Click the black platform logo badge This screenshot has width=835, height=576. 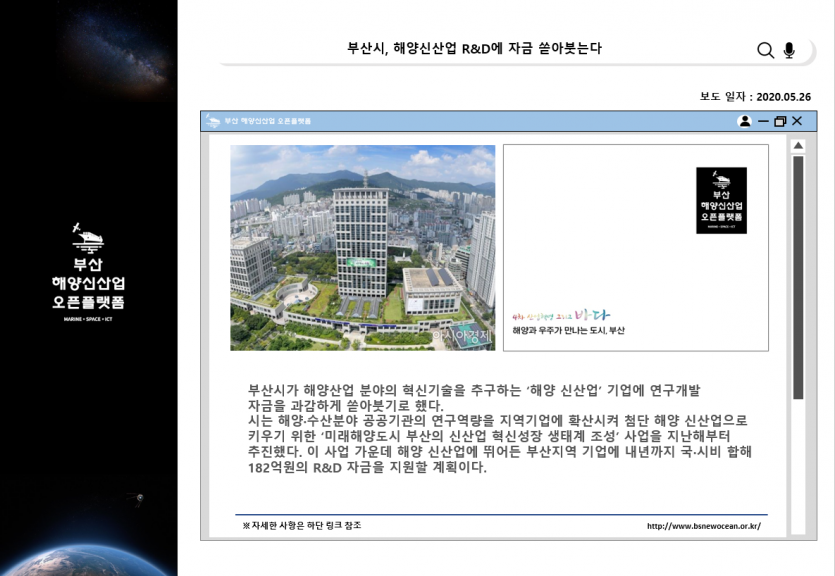721,200
